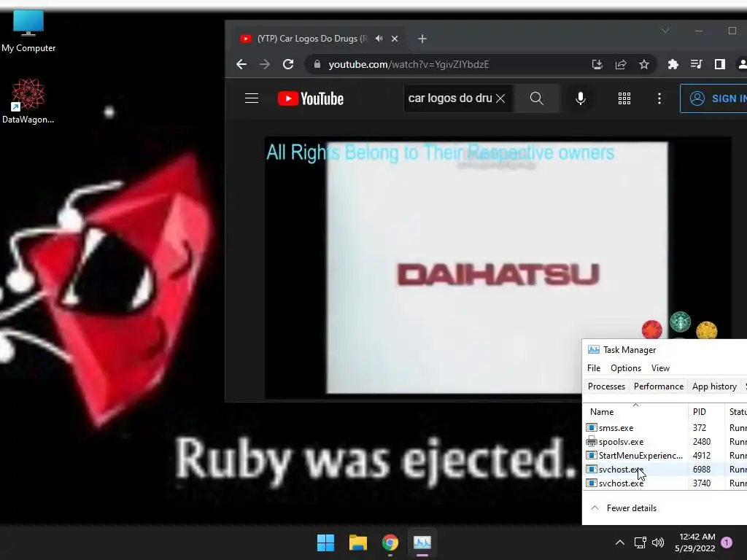Open a new browser tab
Image resolution: width=747 pixels, height=560 pixels.
tap(422, 39)
